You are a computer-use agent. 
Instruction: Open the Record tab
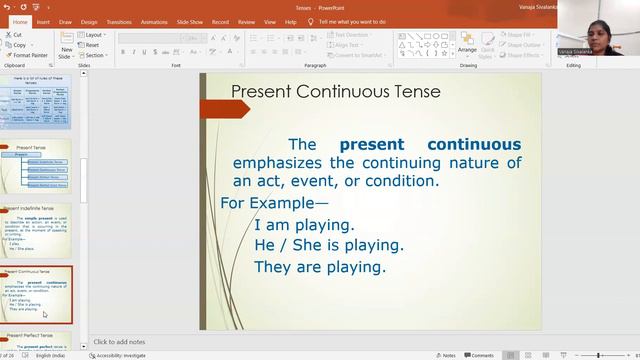[x=220, y=22]
